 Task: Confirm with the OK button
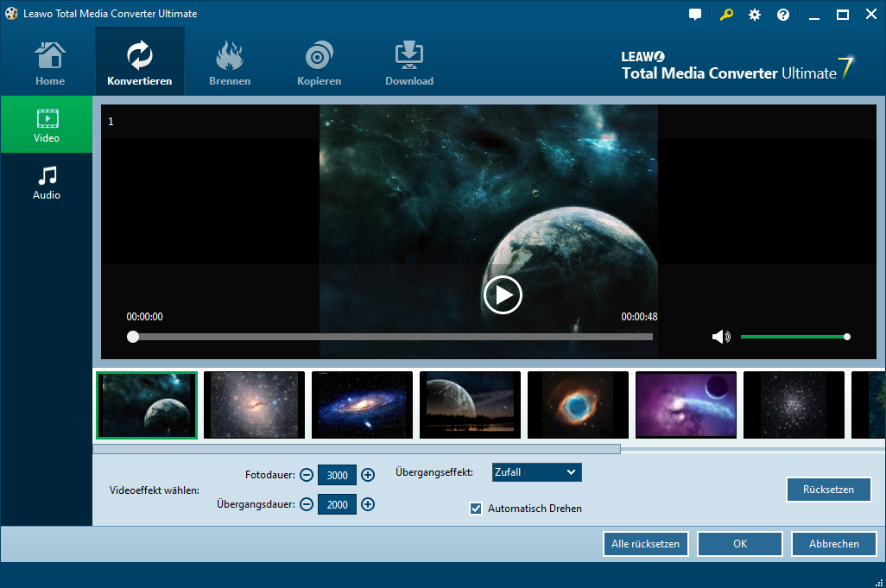tap(739, 544)
